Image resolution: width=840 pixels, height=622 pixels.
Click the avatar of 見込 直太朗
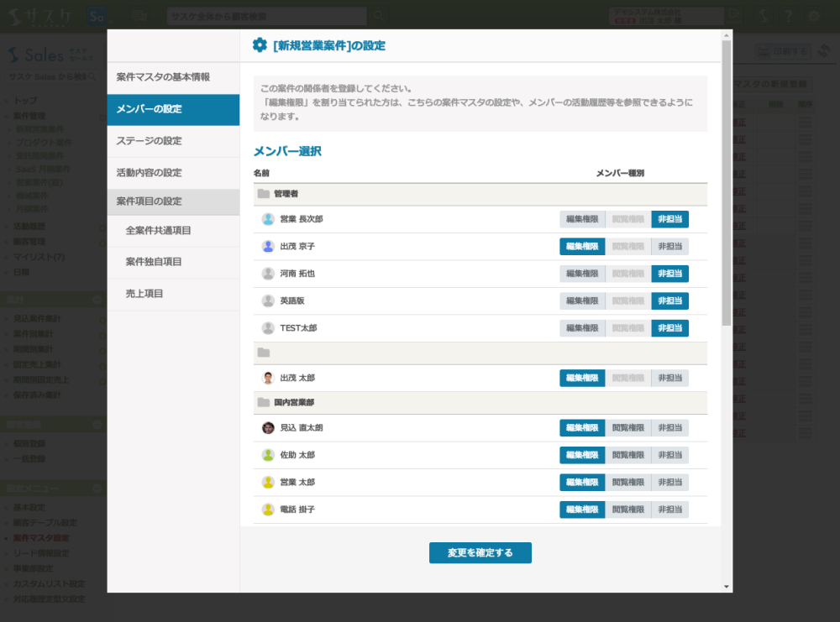point(268,428)
